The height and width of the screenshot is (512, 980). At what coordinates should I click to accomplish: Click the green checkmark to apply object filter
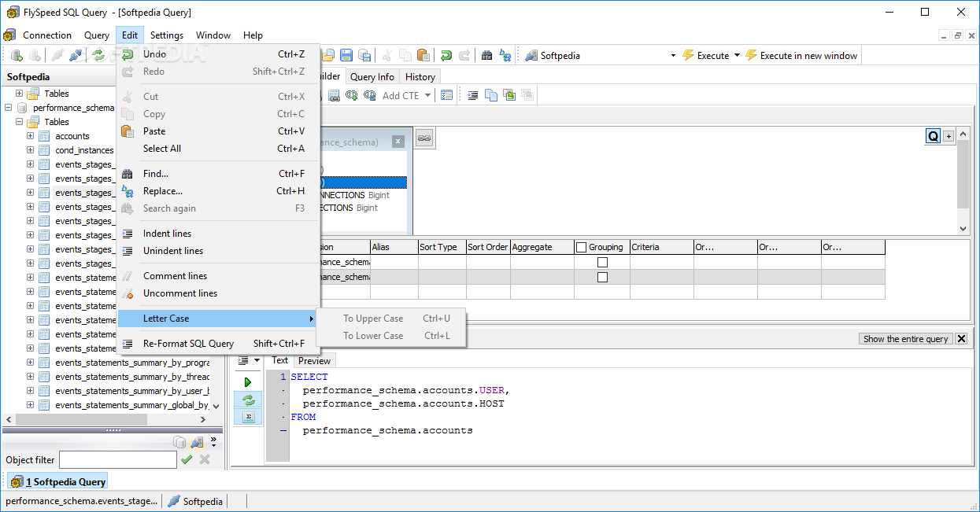[187, 459]
